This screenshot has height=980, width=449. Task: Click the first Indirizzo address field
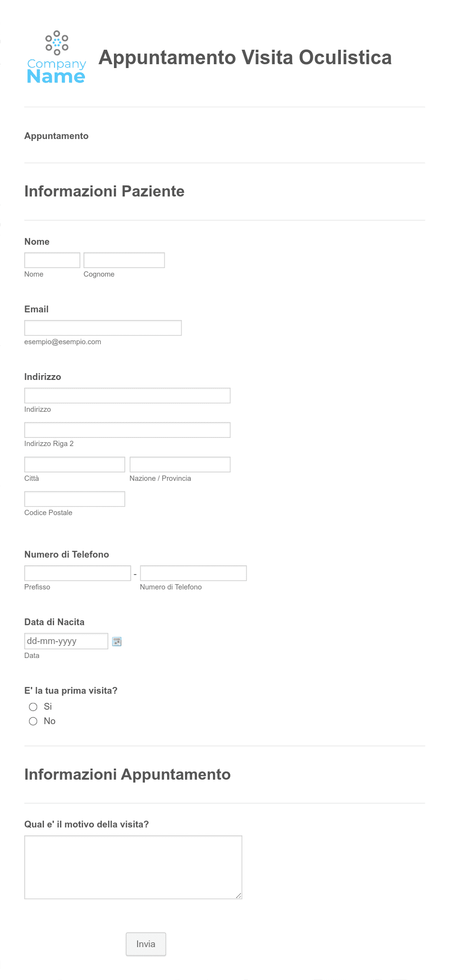coord(127,395)
